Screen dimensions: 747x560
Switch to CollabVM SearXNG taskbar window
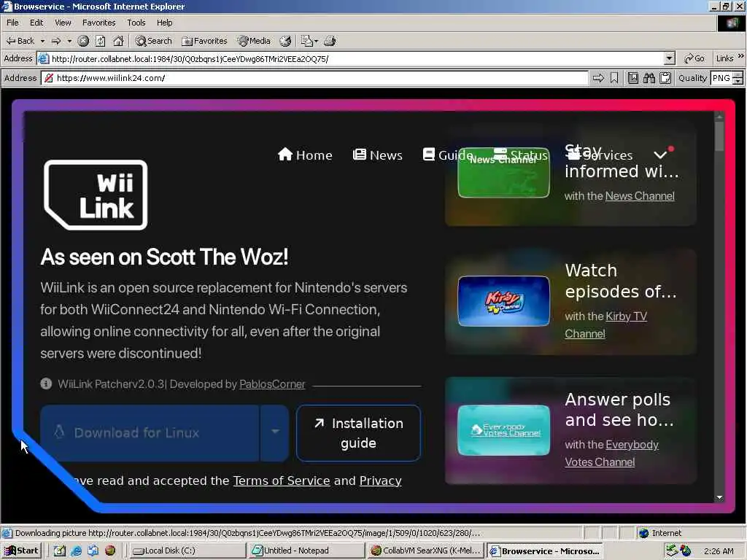tap(426, 551)
